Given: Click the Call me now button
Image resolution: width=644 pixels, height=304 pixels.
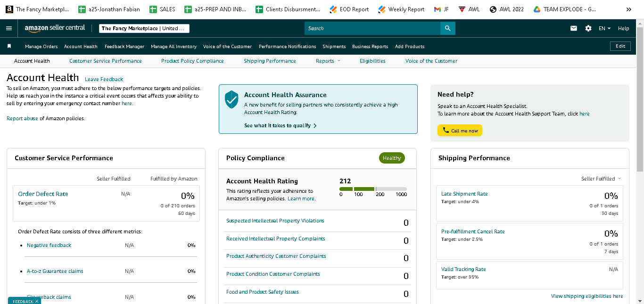Looking at the screenshot, I should 460,131.
